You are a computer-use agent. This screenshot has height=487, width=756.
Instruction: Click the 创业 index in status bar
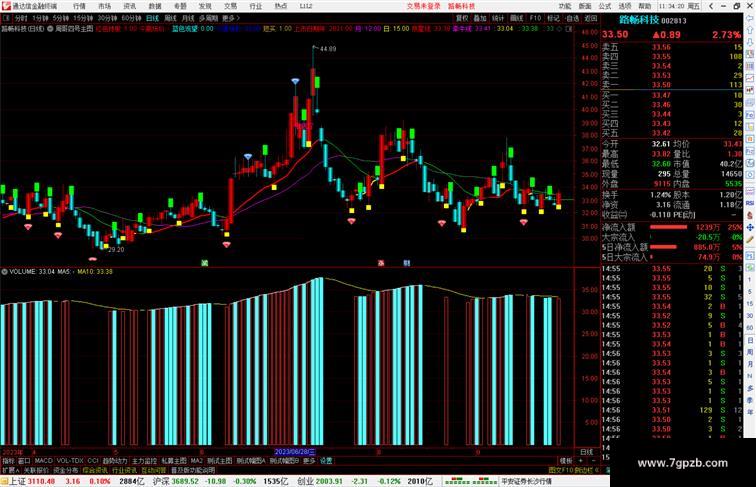[x=305, y=481]
